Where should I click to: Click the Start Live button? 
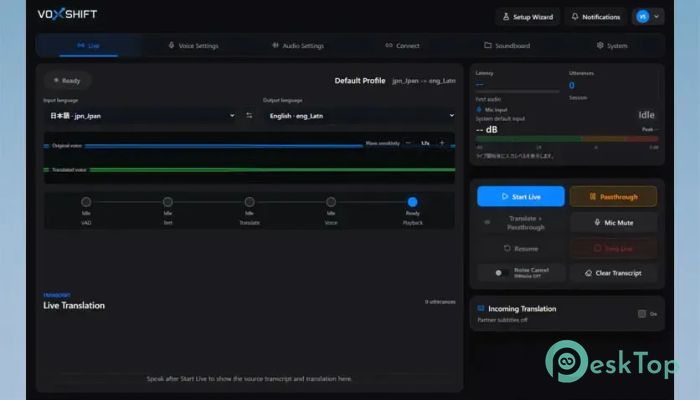point(521,196)
